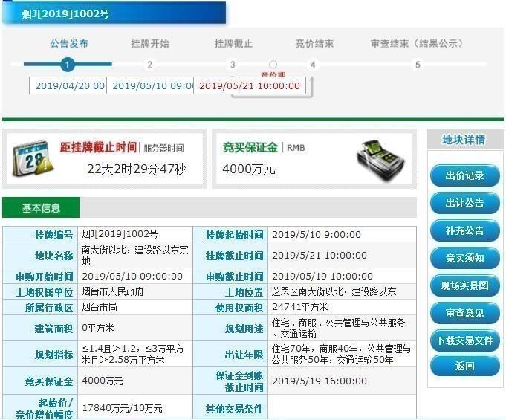Click the 竞价期 circle marker
The image size is (506, 420).
pos(273,64)
